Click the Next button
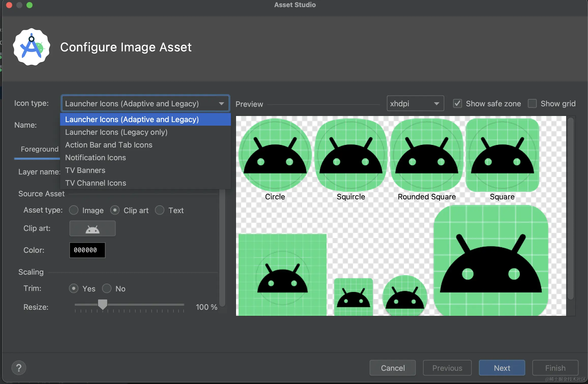Image resolution: width=588 pixels, height=384 pixels. coord(502,368)
